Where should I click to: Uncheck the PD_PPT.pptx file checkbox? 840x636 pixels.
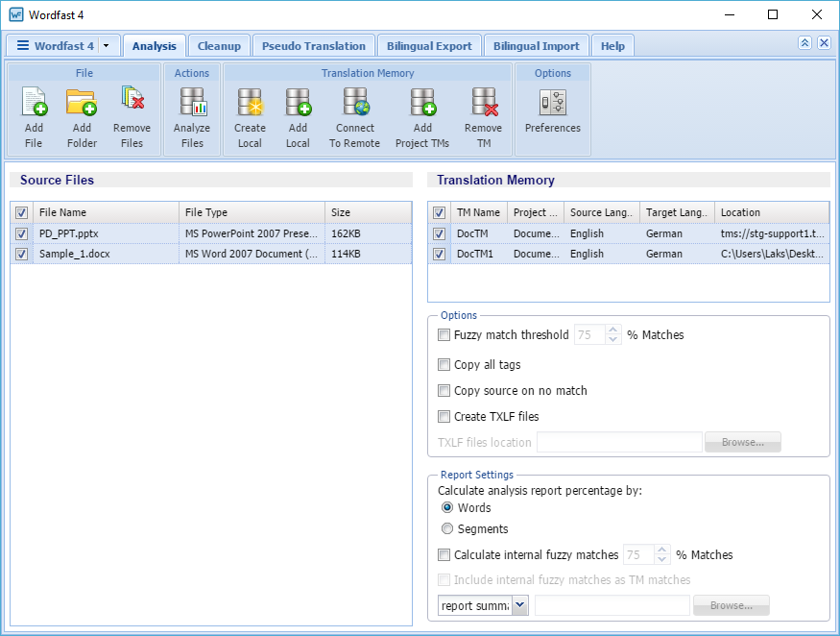click(x=21, y=233)
